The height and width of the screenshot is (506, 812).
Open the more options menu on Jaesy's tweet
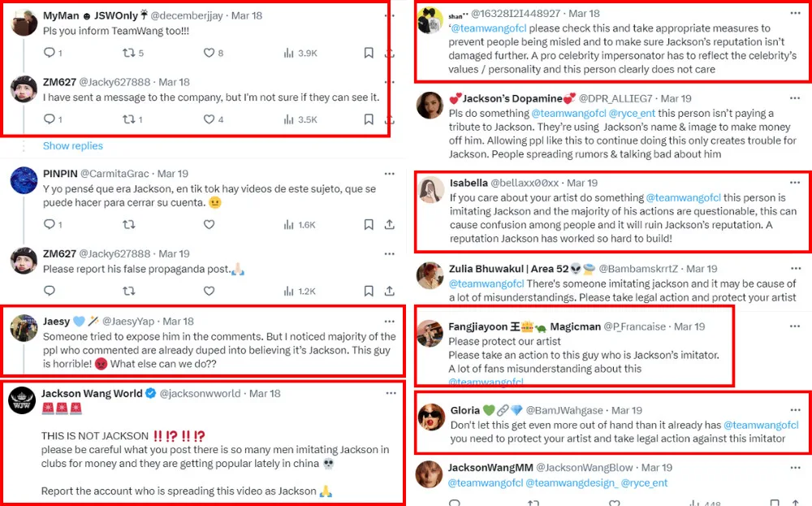[x=390, y=321]
